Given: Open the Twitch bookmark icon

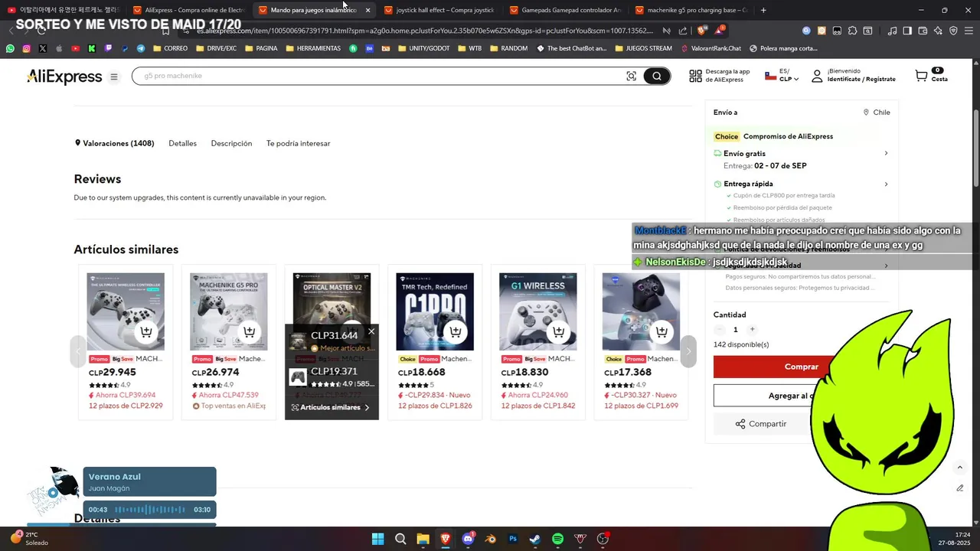Looking at the screenshot, I should 108,48.
